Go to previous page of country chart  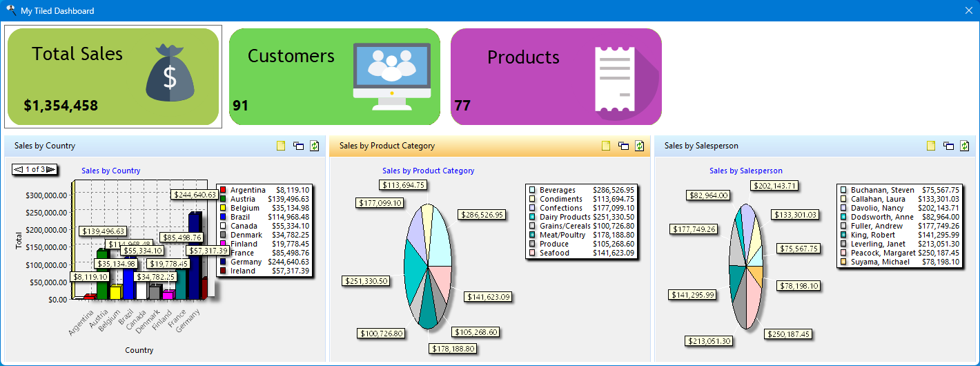(19, 169)
